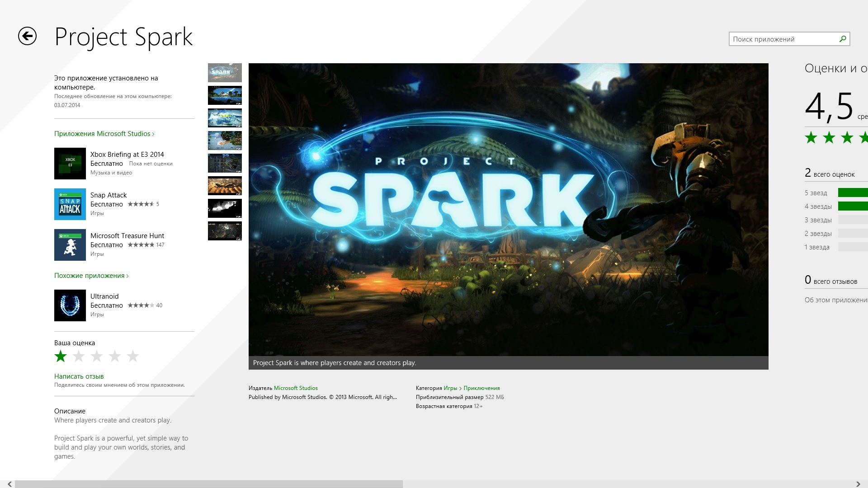Open the Snap Attack app icon

70,204
